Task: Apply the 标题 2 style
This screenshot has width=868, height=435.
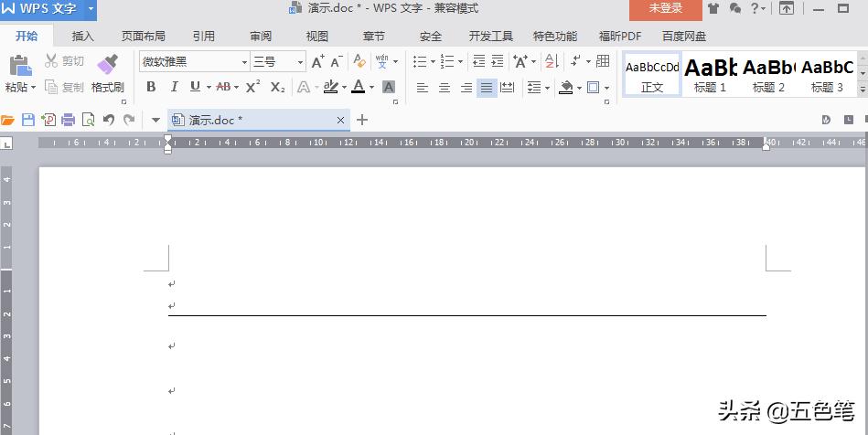Action: click(768, 74)
